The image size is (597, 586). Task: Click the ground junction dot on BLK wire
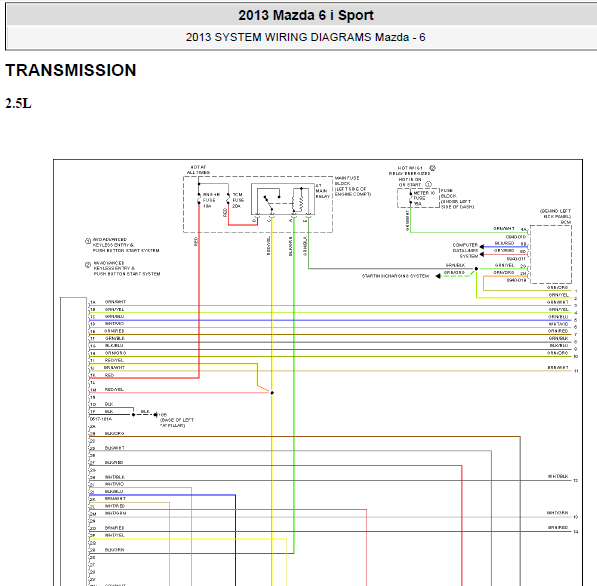tap(133, 415)
